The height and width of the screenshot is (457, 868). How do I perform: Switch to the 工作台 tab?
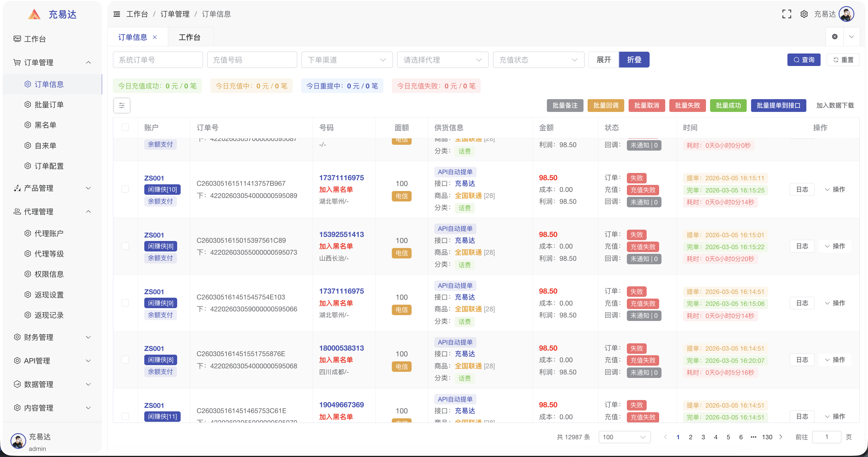[189, 37]
